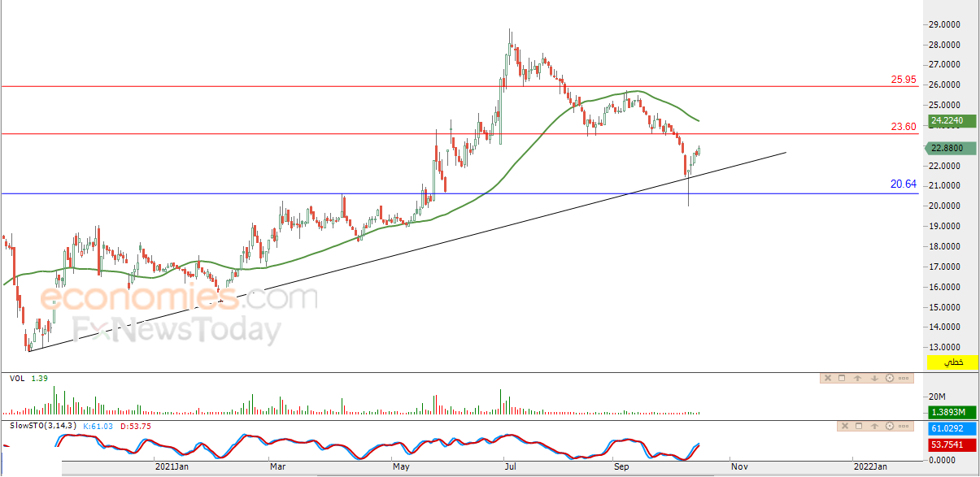The width and height of the screenshot is (980, 477).
Task: Open more options for VOL panel
Action: (x=904, y=378)
